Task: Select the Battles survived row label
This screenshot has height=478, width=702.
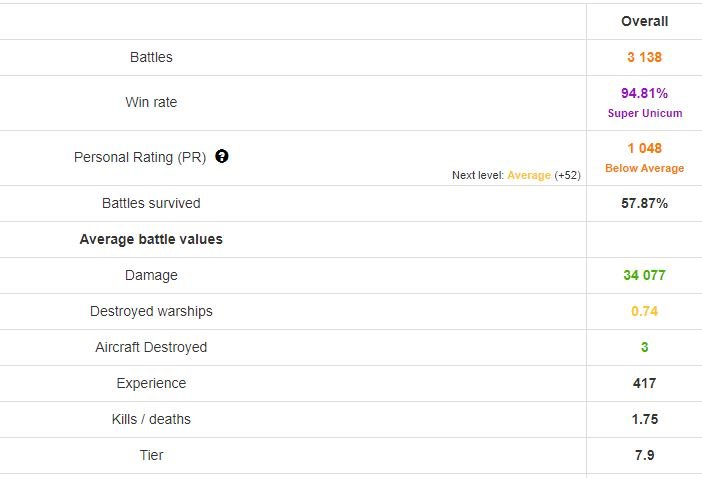Action: coord(151,203)
